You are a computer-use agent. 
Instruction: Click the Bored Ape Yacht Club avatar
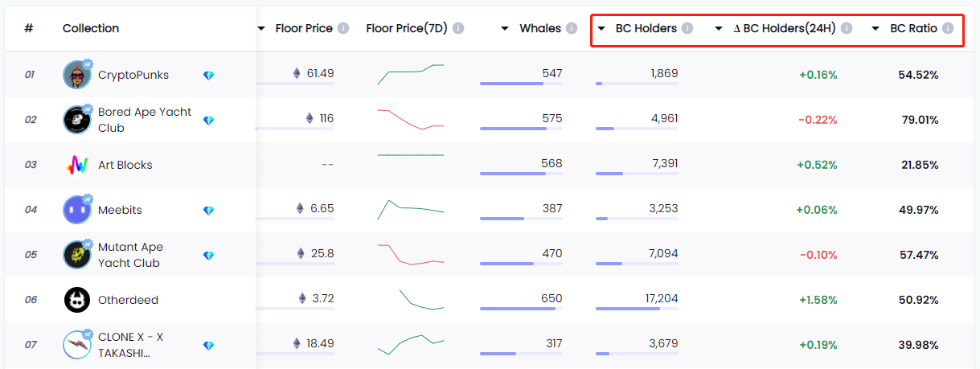coord(77,120)
